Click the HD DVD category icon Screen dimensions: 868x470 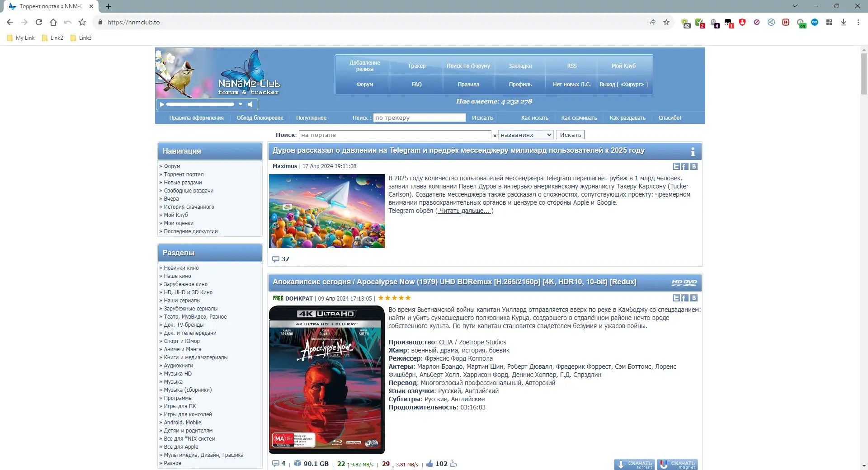[684, 282]
